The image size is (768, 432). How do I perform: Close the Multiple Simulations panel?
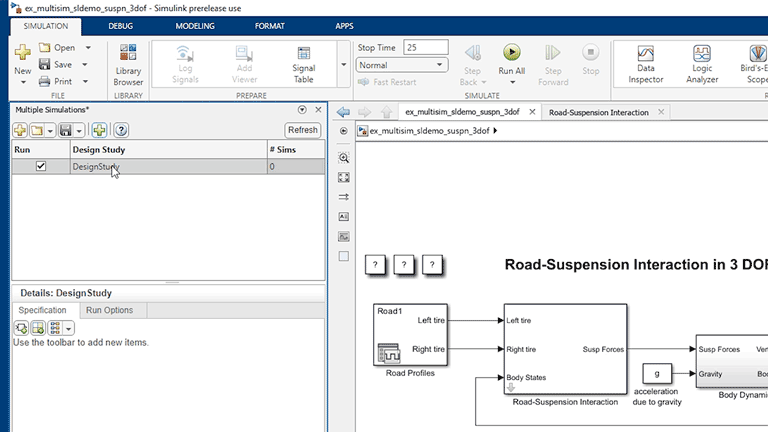[318, 109]
